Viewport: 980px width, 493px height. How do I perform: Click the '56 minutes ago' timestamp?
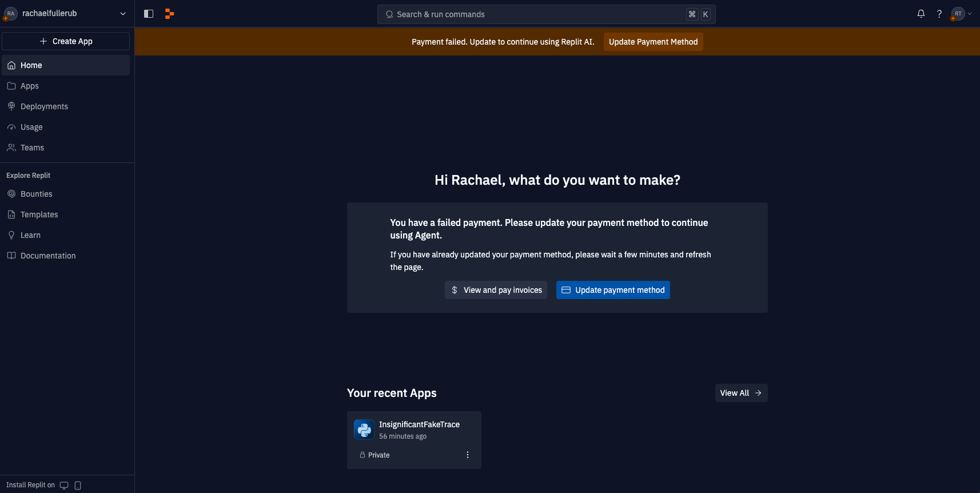pyautogui.click(x=403, y=436)
